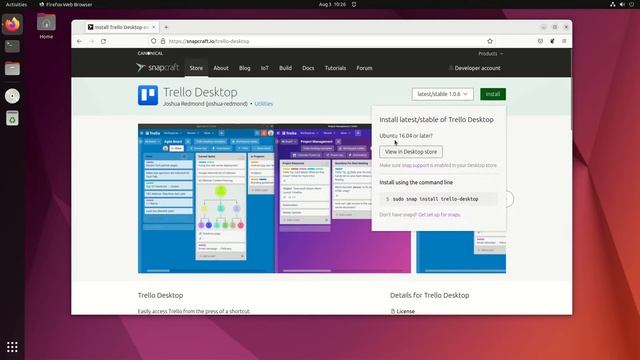Open the About nav item

(221, 68)
